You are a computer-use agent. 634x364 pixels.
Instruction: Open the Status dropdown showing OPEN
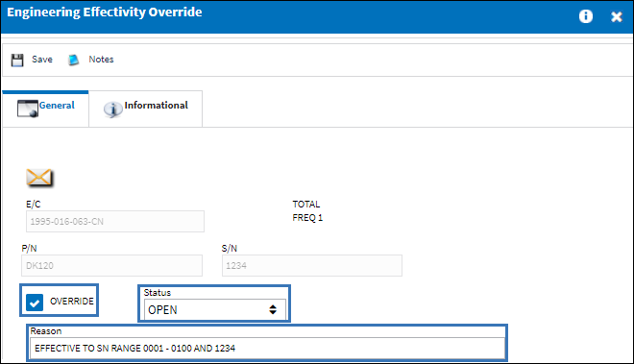215,310
